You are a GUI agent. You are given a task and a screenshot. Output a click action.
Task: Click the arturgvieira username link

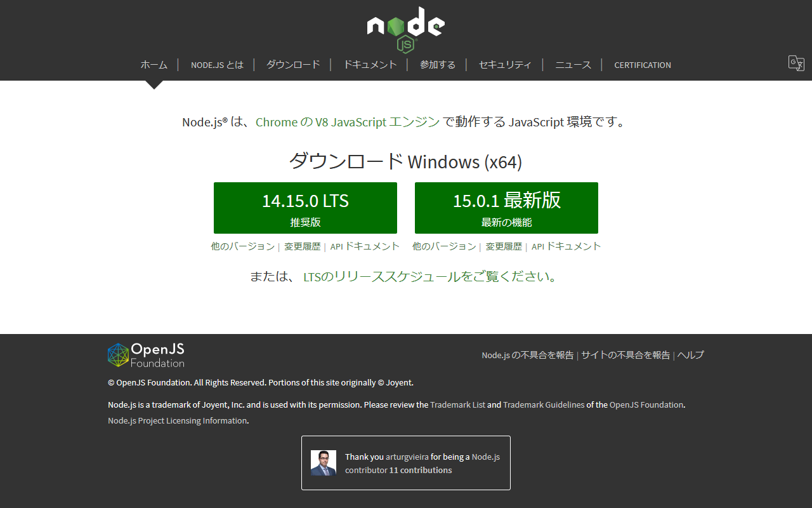[407, 457]
